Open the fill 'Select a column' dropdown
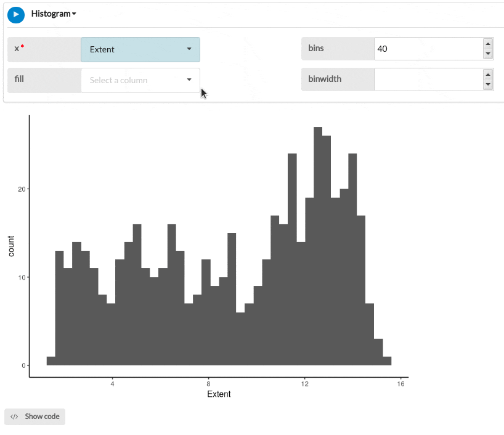The width and height of the screenshot is (504, 435). [140, 80]
